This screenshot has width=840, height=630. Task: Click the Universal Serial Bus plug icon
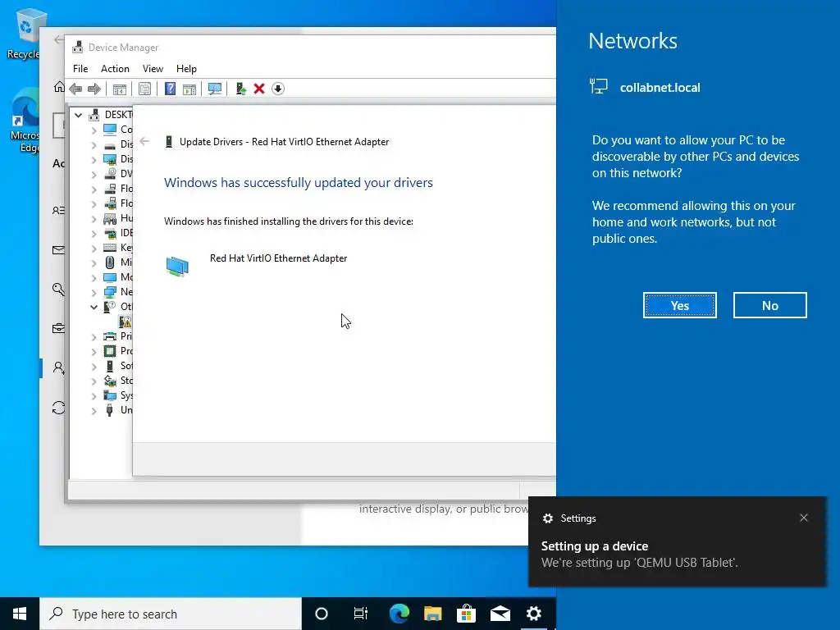pos(110,410)
